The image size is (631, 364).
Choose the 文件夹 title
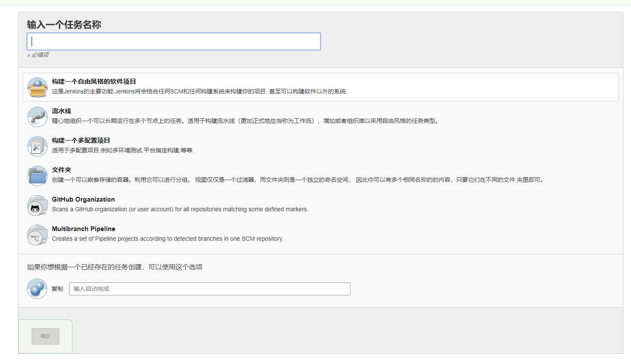(61, 170)
